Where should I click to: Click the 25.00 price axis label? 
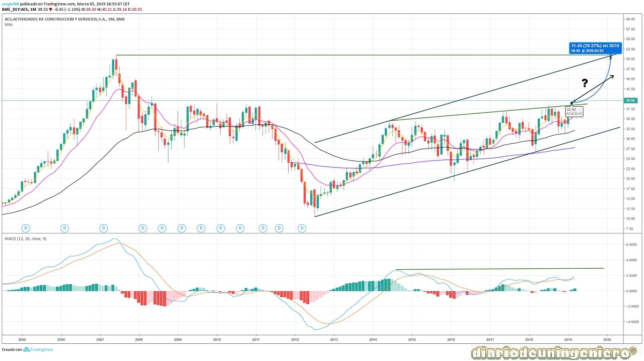630,159
